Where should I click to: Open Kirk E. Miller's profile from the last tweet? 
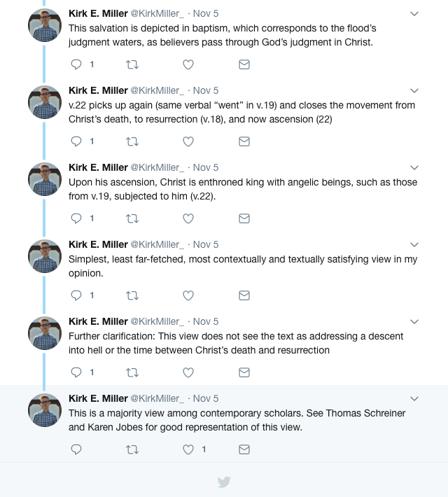point(98,398)
